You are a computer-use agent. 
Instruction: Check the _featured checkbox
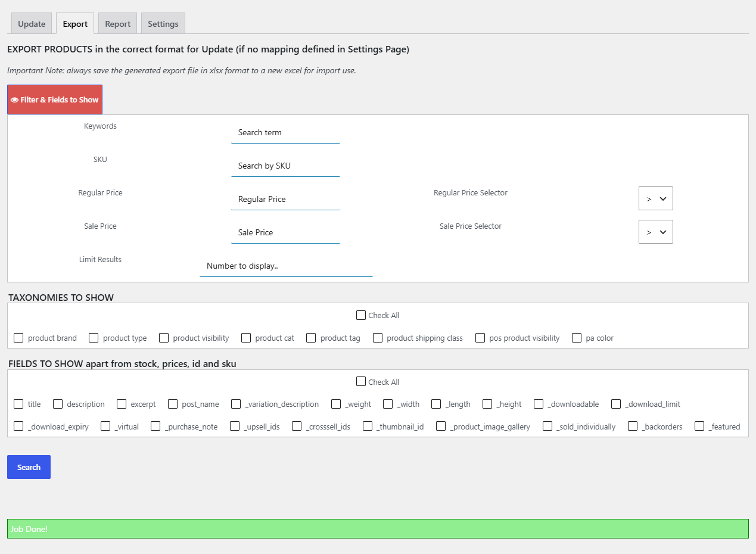tap(699, 426)
